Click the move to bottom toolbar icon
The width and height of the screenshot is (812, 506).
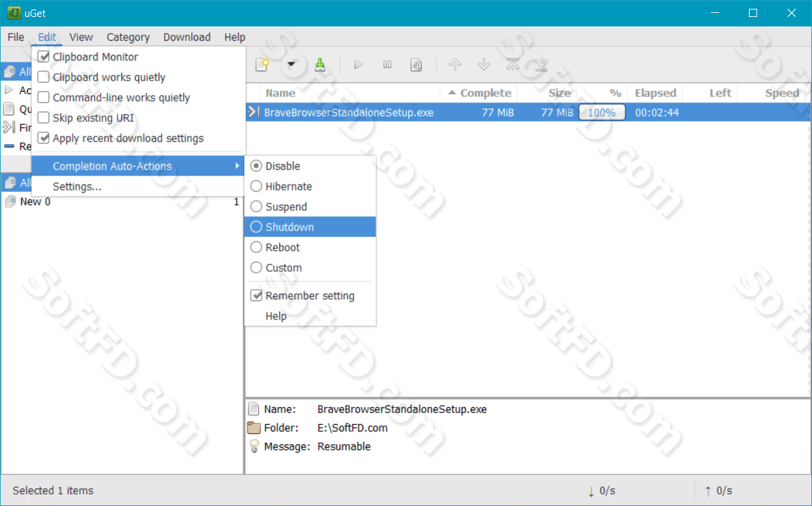541,64
